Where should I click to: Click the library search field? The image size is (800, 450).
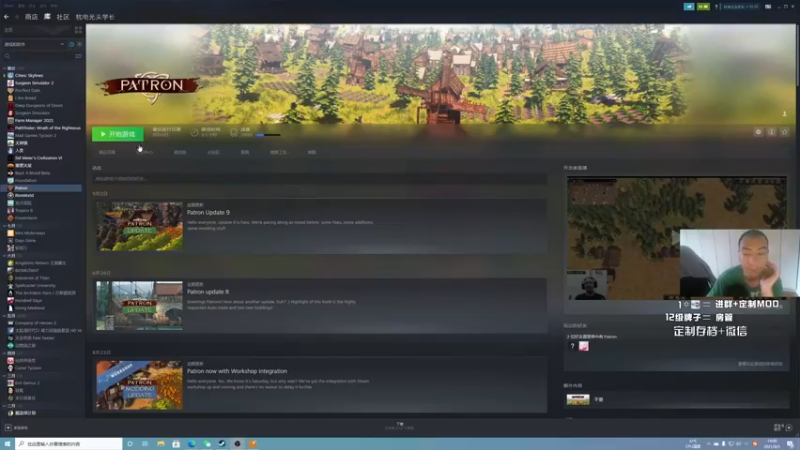pyautogui.click(x=38, y=56)
